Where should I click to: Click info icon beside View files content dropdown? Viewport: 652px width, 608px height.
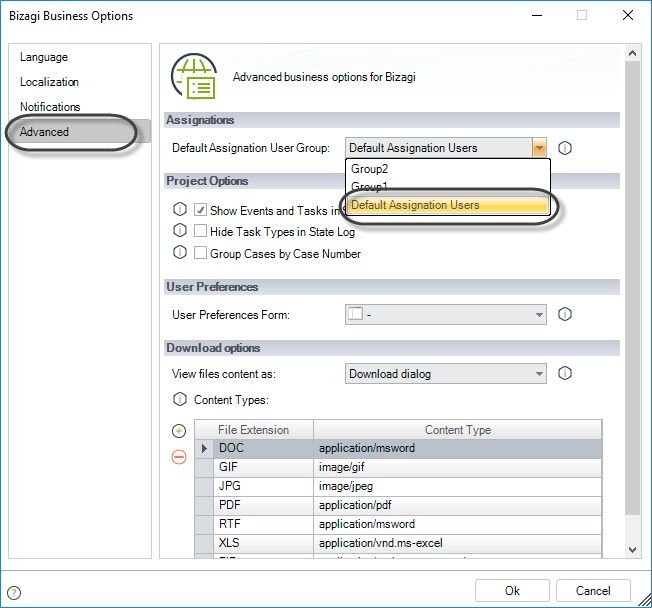564,373
